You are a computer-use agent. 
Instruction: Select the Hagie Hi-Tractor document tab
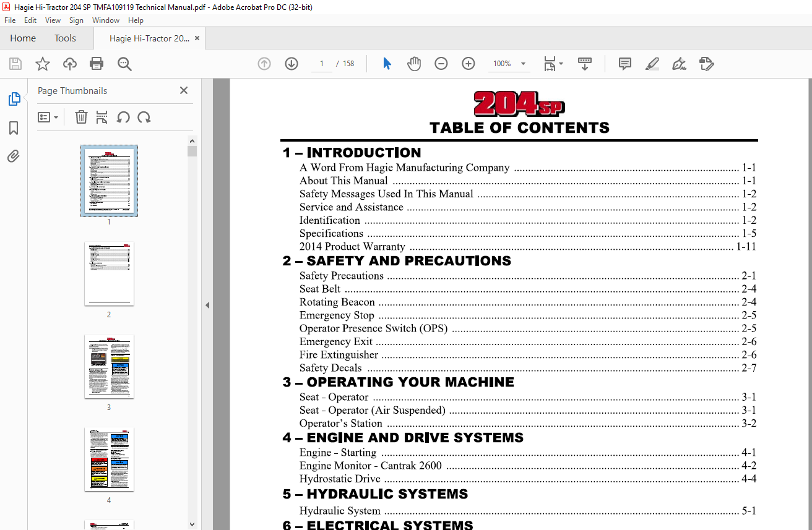(149, 38)
